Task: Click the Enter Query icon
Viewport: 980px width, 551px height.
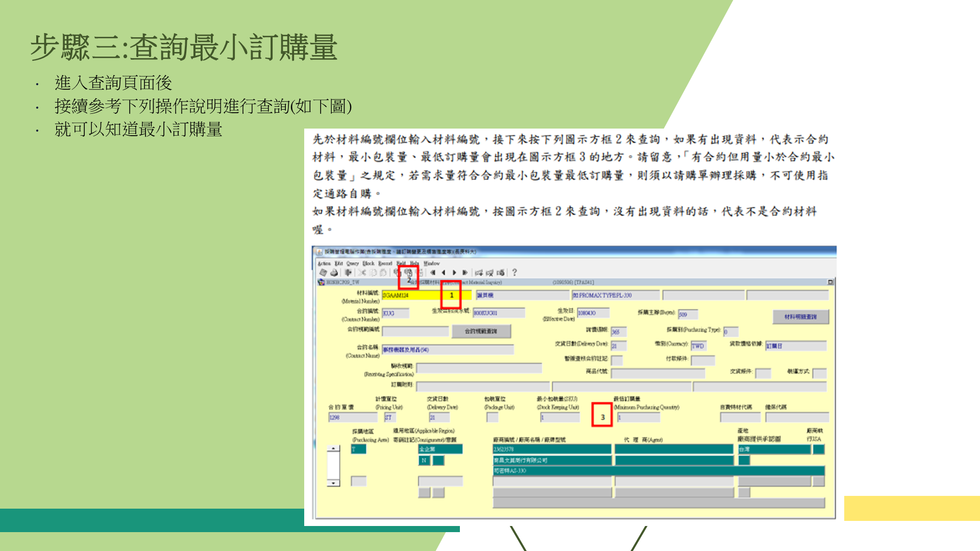Action: point(397,272)
